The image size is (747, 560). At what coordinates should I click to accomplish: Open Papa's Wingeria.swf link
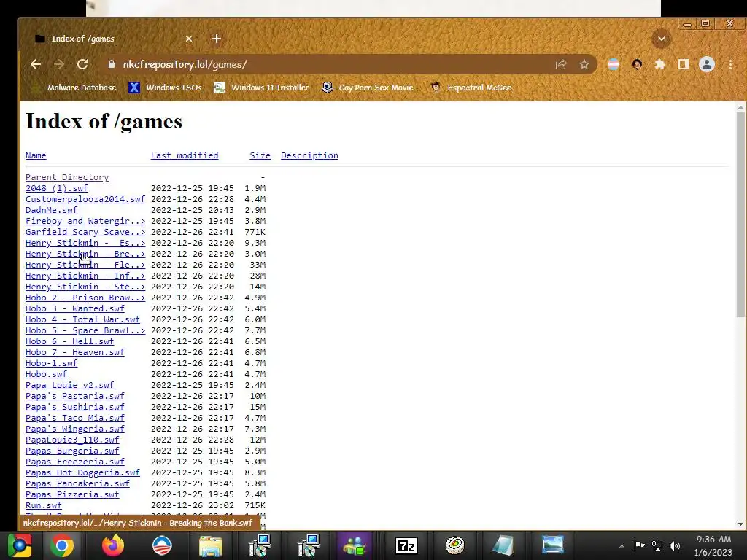(75, 429)
